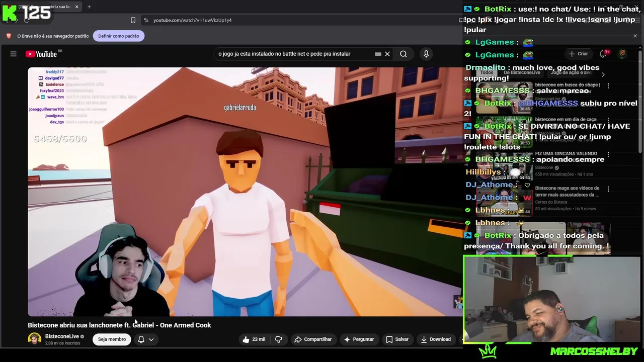
Task: Select the Todos filter chip
Action: click(487, 72)
